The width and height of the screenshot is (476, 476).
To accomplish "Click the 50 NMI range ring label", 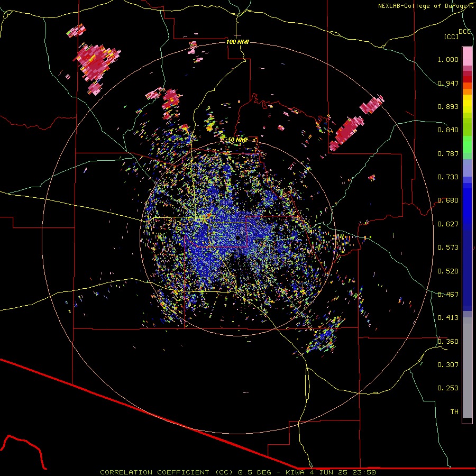I will tap(237, 140).
